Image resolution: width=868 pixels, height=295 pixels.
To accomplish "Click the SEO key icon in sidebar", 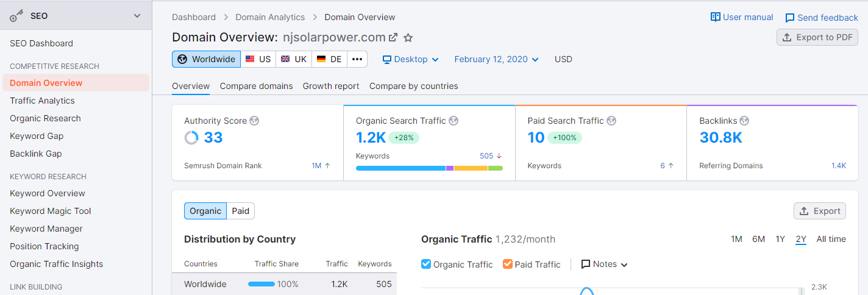I will pyautogui.click(x=17, y=16).
